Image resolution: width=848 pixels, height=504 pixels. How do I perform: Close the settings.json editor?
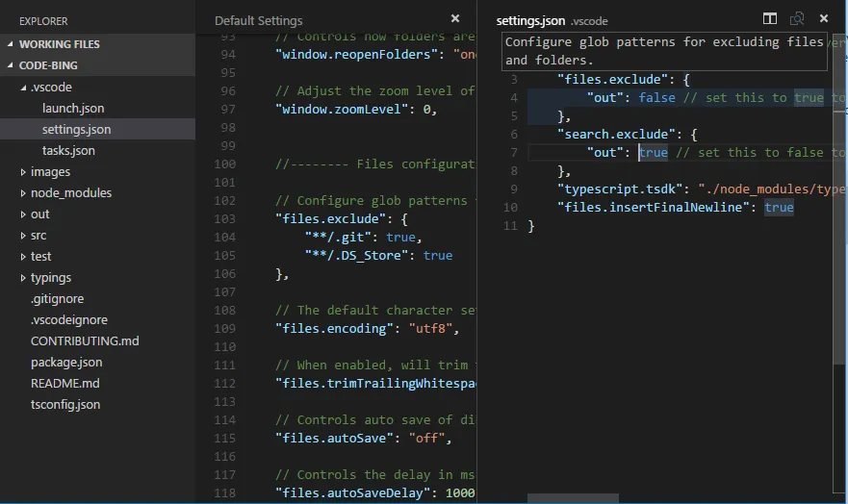tap(824, 19)
